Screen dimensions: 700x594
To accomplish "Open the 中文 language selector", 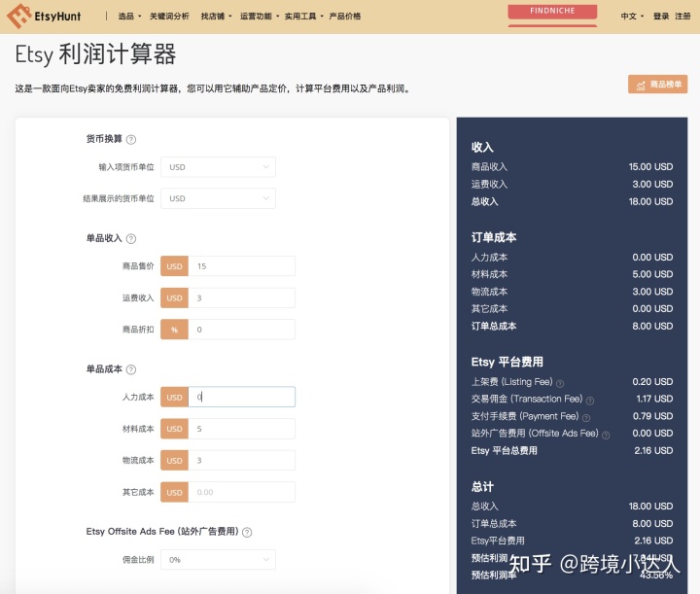I will [x=632, y=17].
